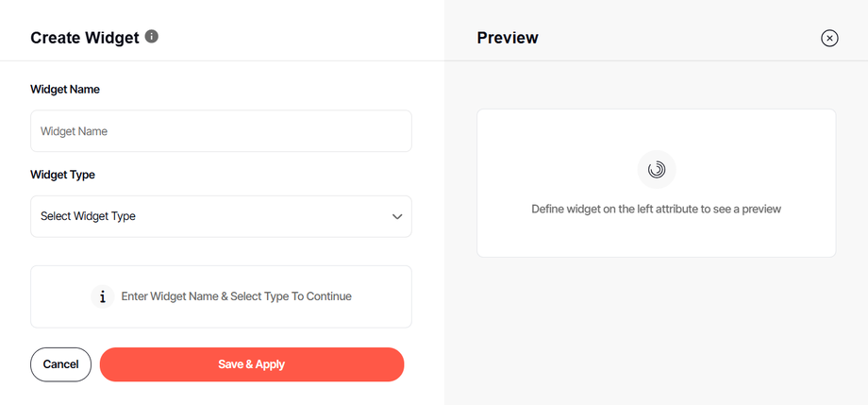
Task: Click the spinner icon in preview card
Action: tap(657, 170)
